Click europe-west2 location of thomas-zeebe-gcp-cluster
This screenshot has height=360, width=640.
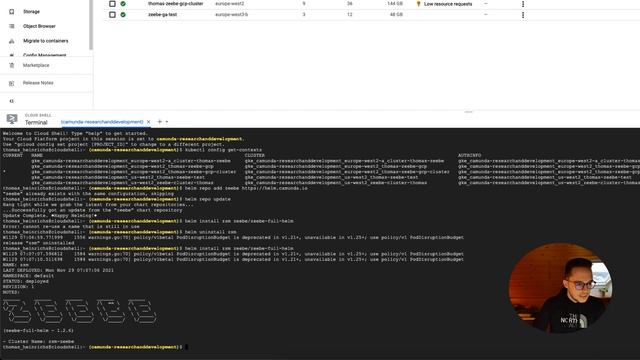pyautogui.click(x=230, y=4)
